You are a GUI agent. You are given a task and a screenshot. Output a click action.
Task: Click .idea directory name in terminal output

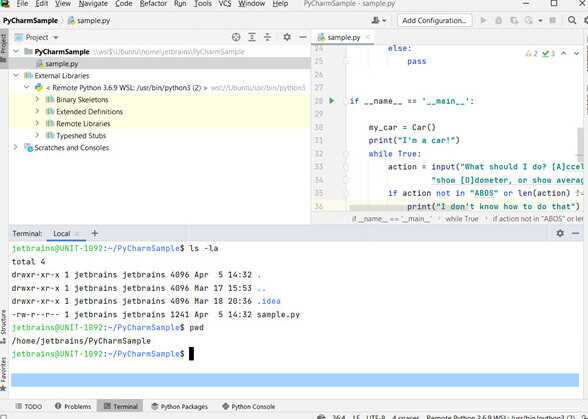pos(268,301)
